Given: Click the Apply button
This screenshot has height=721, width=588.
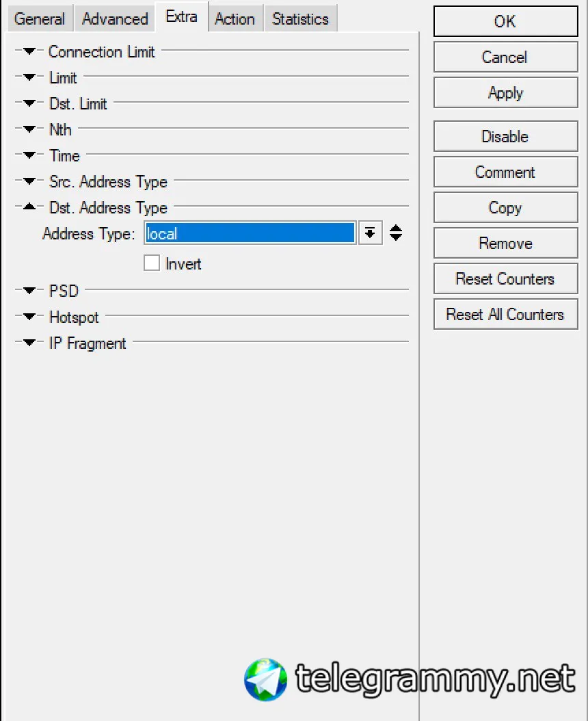Looking at the screenshot, I should (505, 93).
